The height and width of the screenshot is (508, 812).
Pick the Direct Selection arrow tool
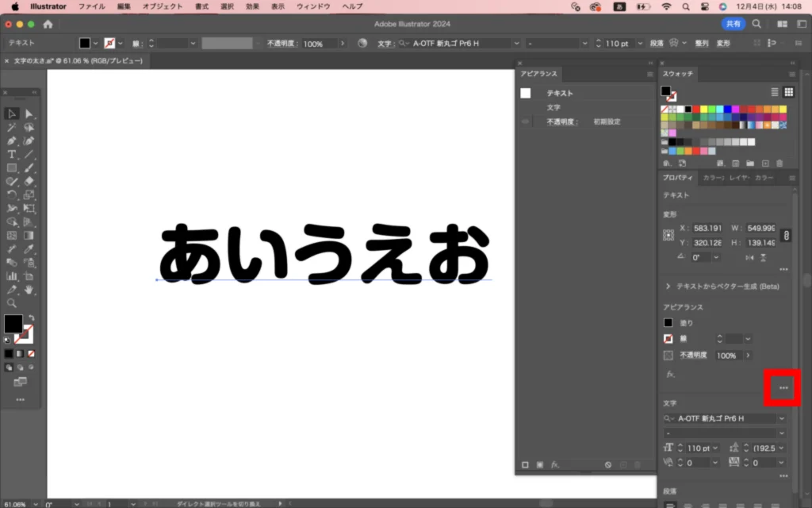click(x=29, y=114)
